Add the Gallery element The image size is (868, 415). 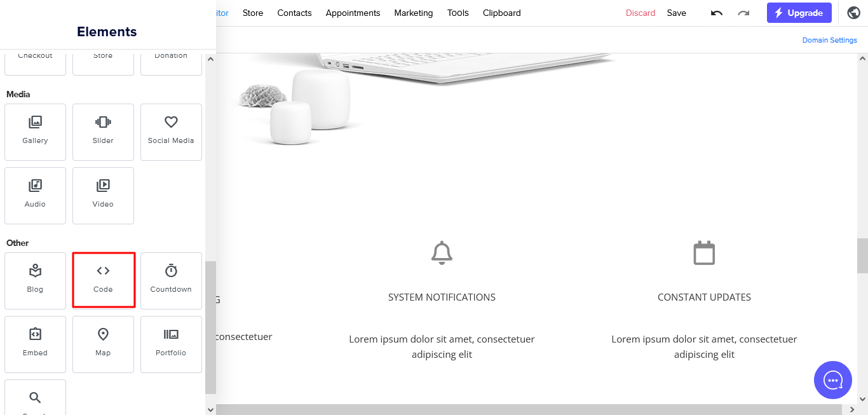tap(35, 132)
